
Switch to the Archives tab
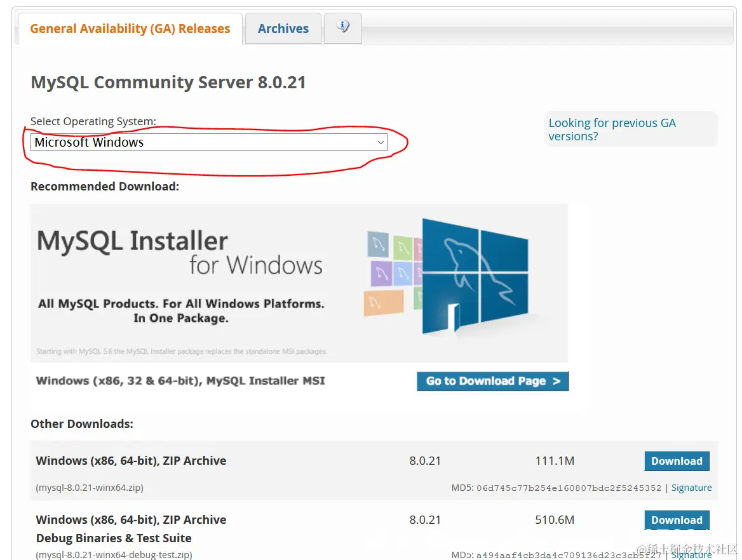[283, 29]
